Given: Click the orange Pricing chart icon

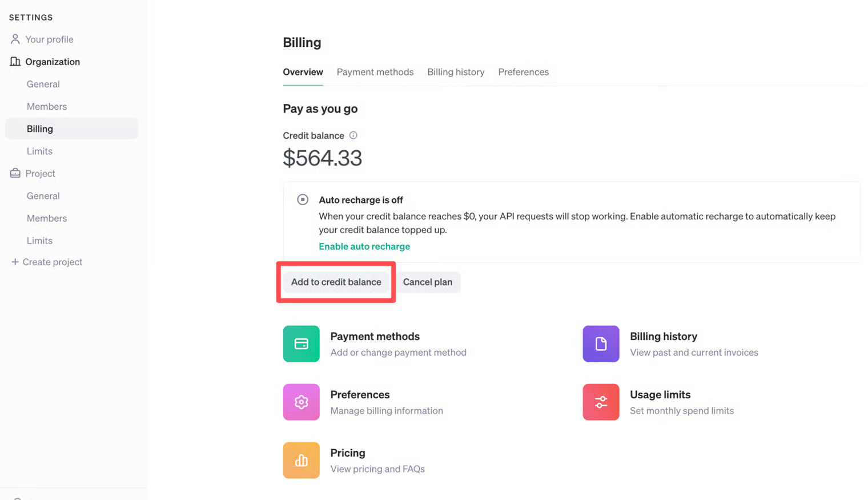Looking at the screenshot, I should pos(301,461).
